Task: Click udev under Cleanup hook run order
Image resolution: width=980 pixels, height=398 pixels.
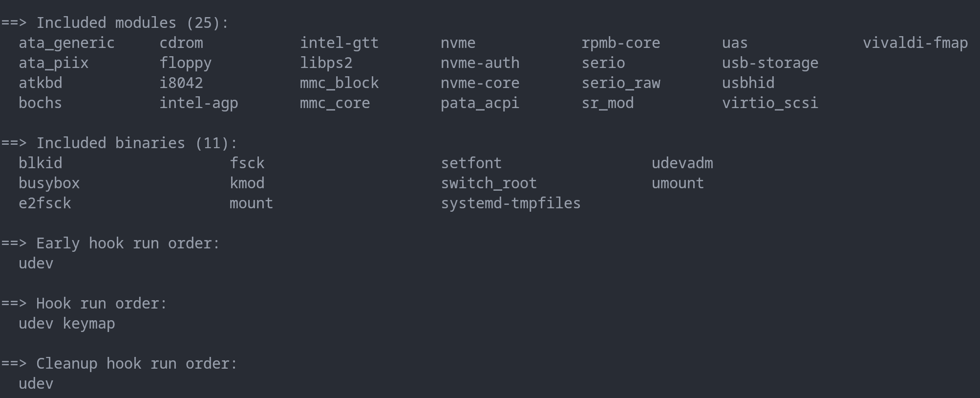Action: tap(36, 384)
